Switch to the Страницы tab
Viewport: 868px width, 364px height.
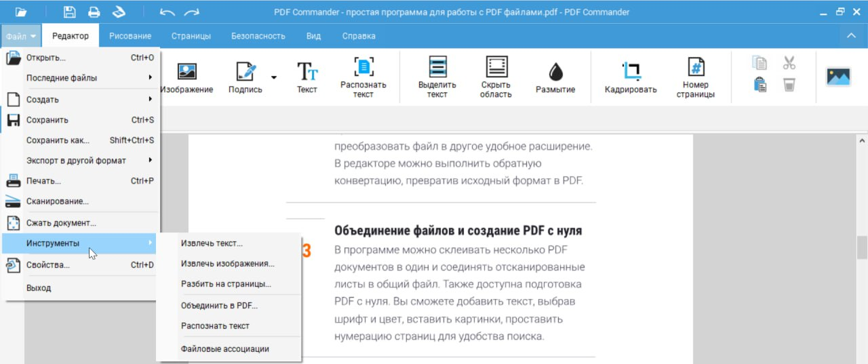191,36
